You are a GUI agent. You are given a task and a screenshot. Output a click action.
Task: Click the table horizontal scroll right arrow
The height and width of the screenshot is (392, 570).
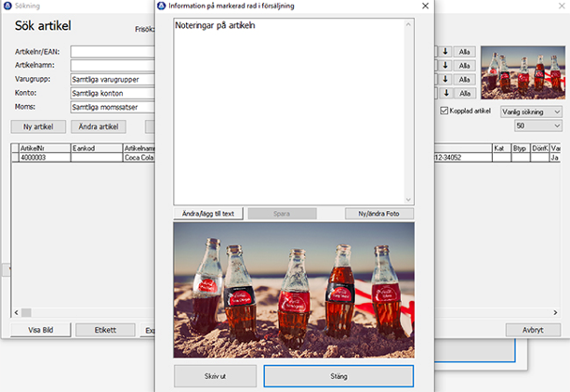click(x=555, y=312)
